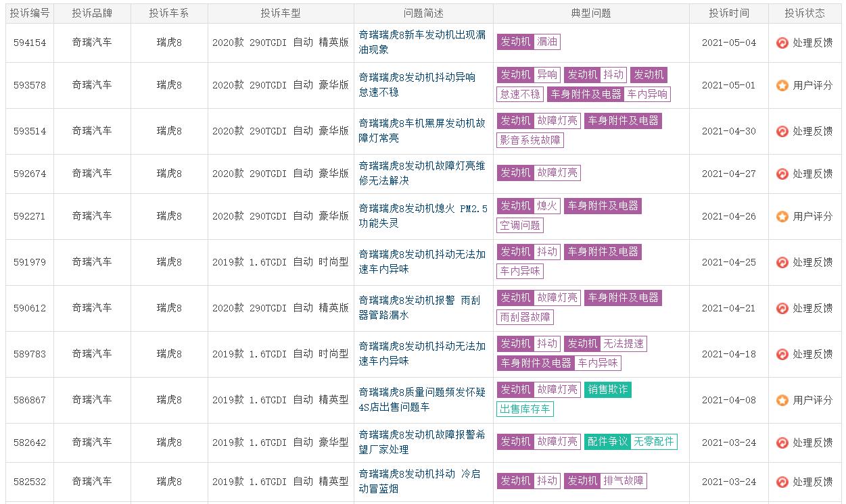
Task: Open complaint 奇瑞瑞虎8发动机故障报警希望厂家处理
Action: [x=422, y=442]
